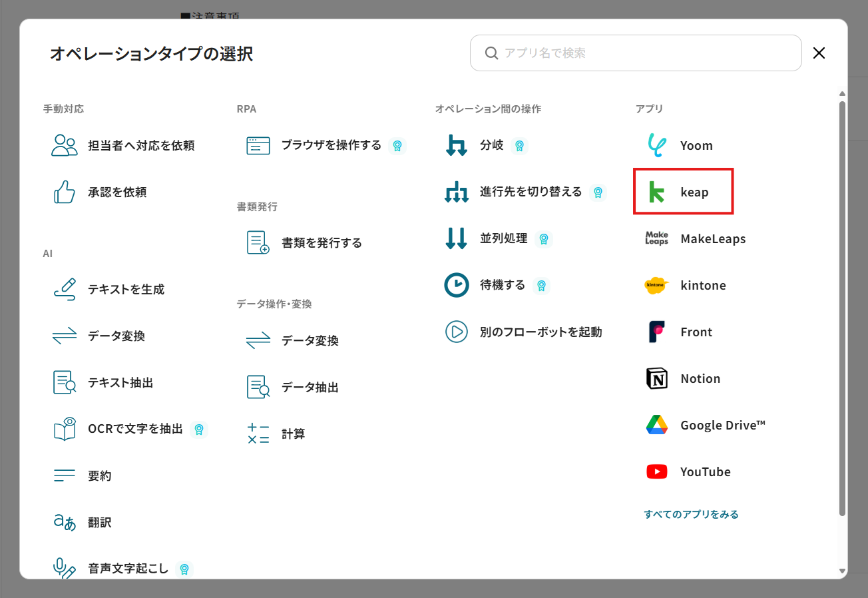The height and width of the screenshot is (598, 868).
Task: Choose the Google Drive icon
Action: click(657, 425)
